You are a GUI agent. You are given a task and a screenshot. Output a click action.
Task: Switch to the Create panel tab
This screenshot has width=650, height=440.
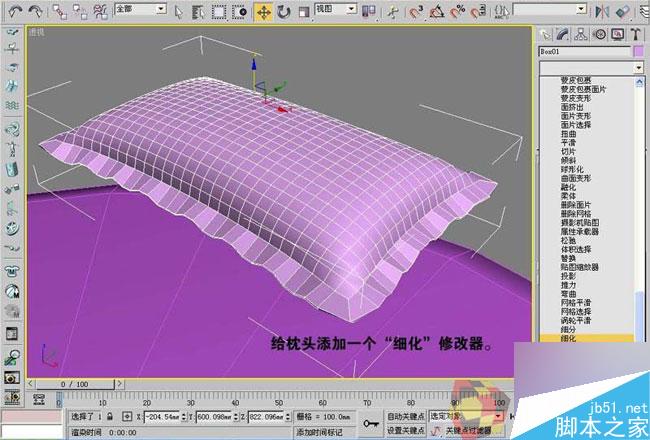(x=545, y=35)
